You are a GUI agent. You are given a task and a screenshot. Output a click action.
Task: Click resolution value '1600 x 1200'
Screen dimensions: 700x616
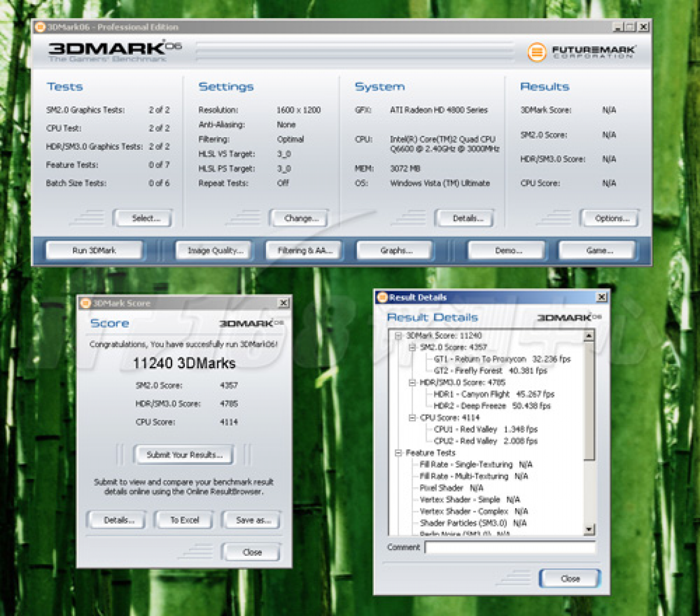[298, 109]
